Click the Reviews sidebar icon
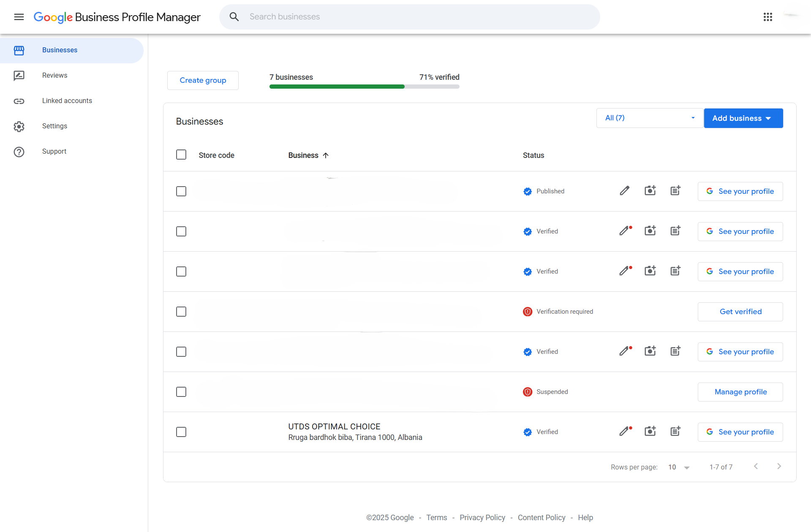 click(19, 76)
